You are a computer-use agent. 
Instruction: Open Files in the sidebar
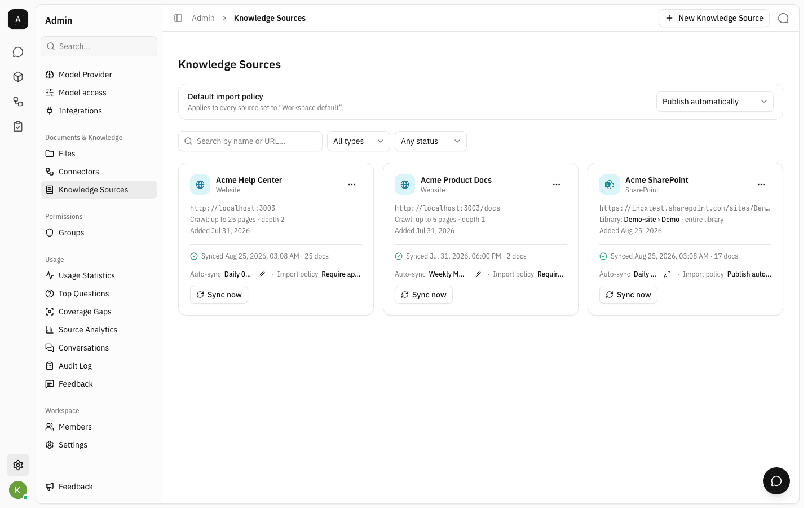coord(99,154)
